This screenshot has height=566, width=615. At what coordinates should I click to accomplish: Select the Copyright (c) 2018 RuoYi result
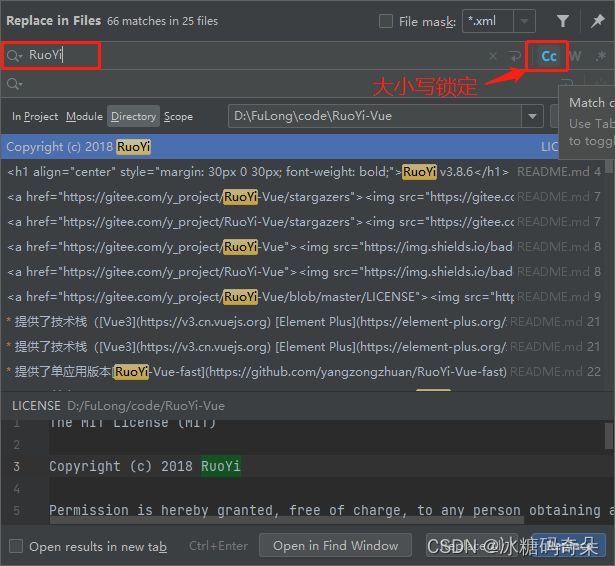click(x=279, y=147)
